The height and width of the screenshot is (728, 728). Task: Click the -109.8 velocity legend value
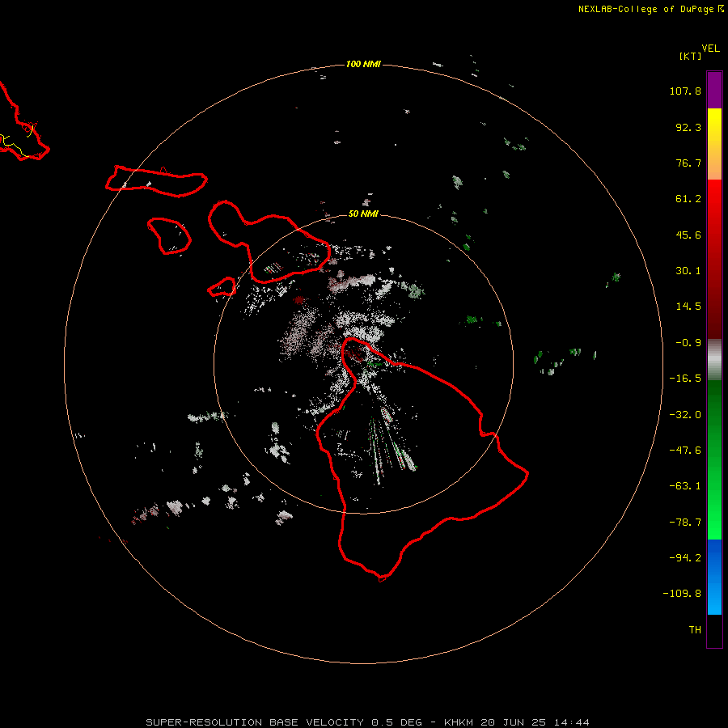(x=682, y=594)
